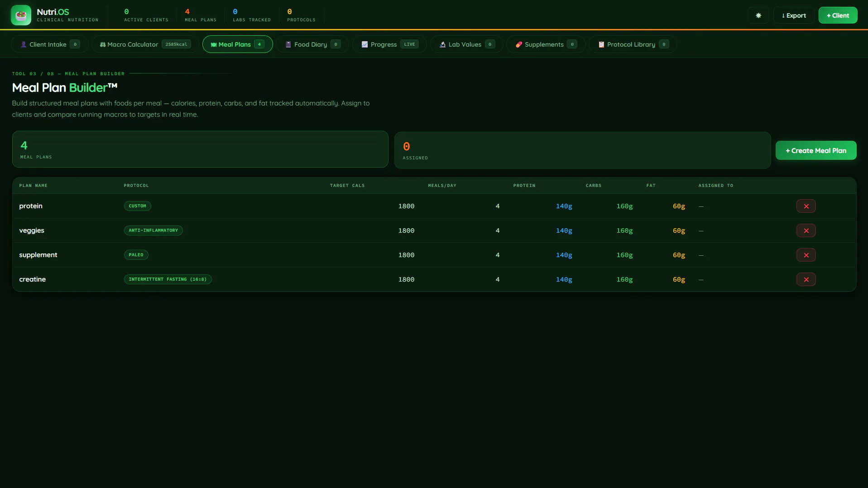Image resolution: width=868 pixels, height=488 pixels.
Task: Click the FAT column header
Action: coord(651,186)
